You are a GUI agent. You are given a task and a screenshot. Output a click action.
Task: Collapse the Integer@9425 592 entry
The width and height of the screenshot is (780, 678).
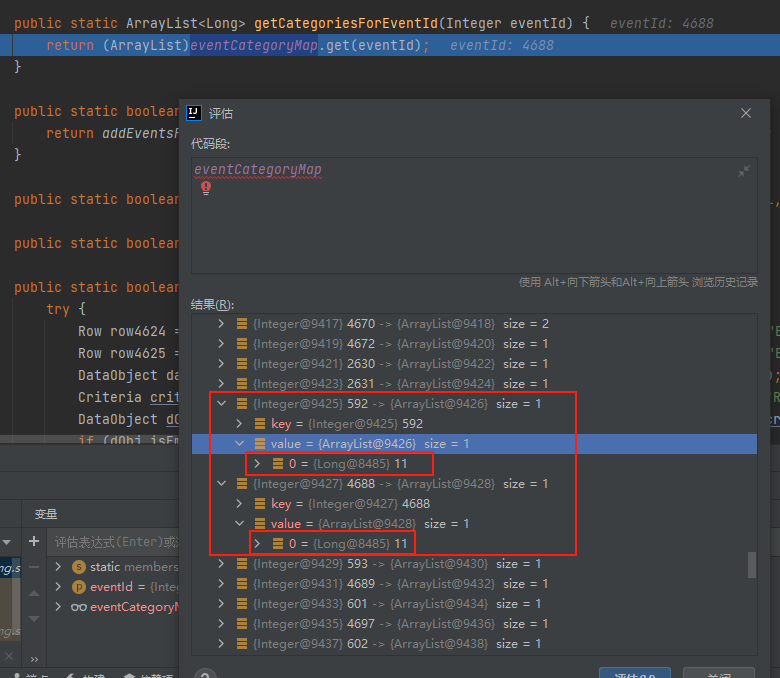(221, 403)
